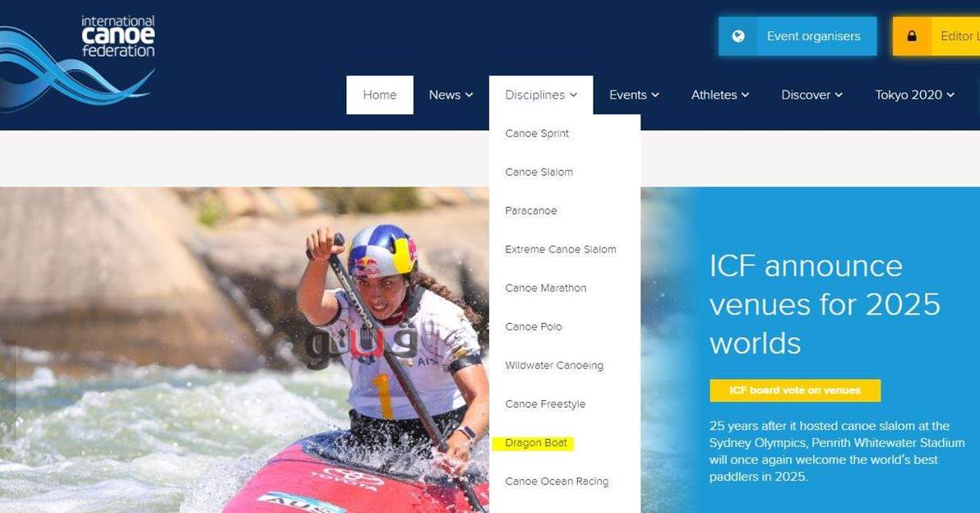Open the Tokyo 2020 dropdown menu
The image size is (980, 513).
click(915, 95)
